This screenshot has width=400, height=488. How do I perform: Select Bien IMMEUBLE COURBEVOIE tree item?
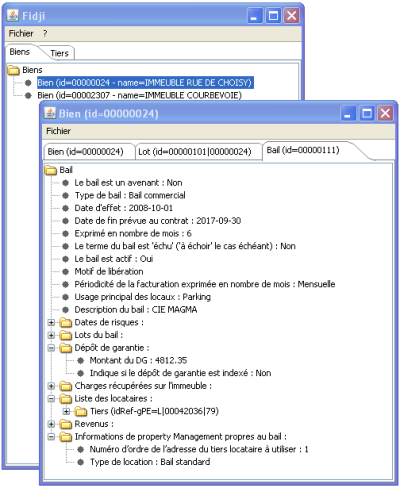139,96
